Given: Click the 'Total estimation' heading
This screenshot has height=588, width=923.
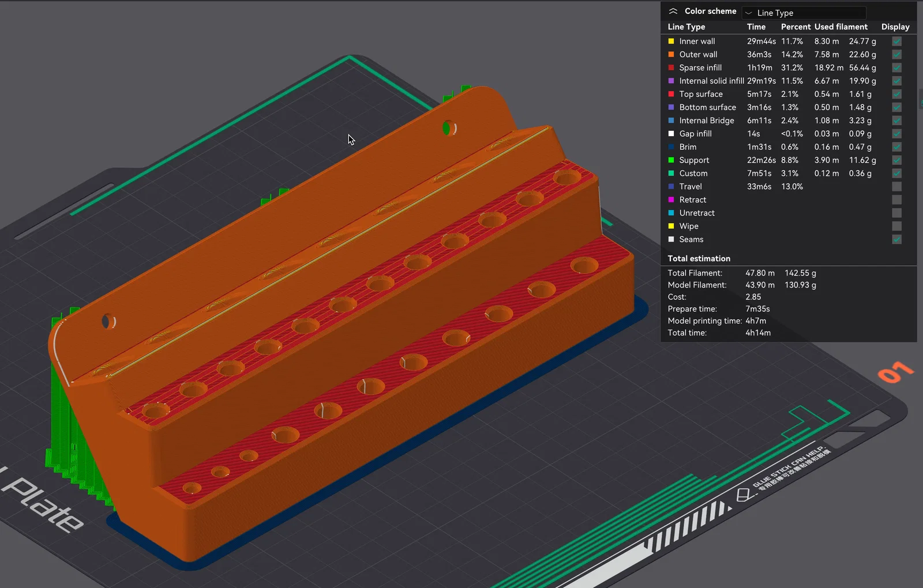Looking at the screenshot, I should coord(699,259).
